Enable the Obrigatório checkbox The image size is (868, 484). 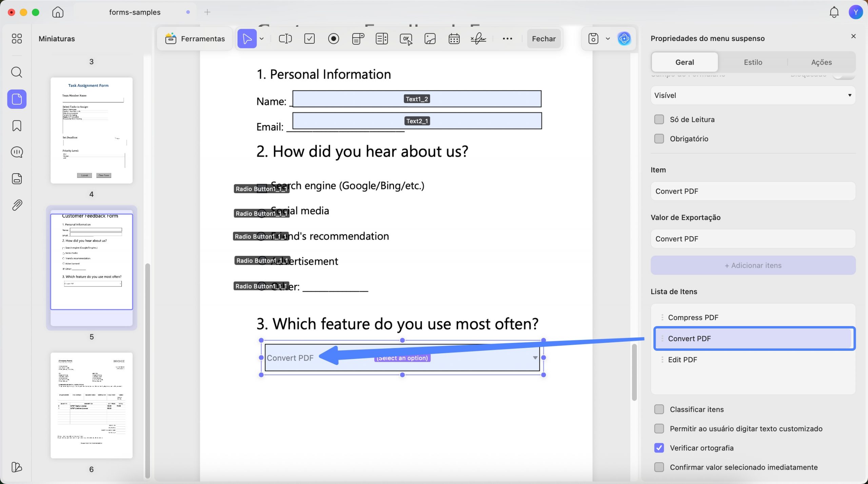pyautogui.click(x=659, y=139)
